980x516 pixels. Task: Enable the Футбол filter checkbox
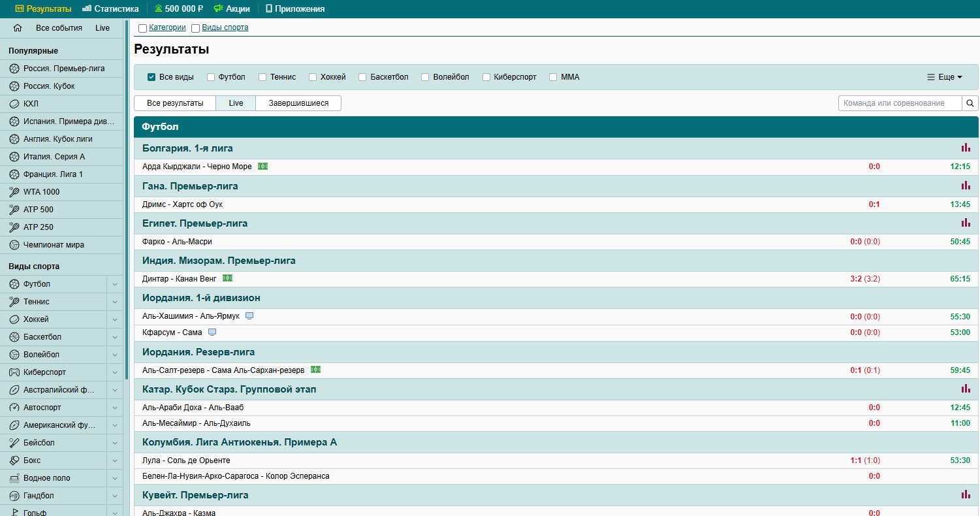(x=211, y=77)
